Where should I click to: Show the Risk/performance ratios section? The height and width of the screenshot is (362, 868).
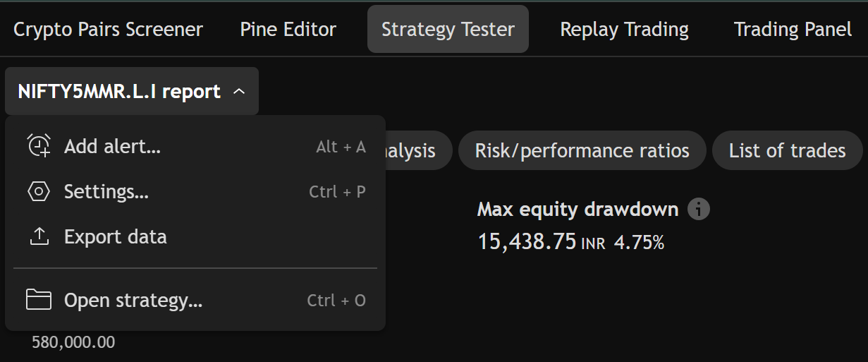pos(582,150)
